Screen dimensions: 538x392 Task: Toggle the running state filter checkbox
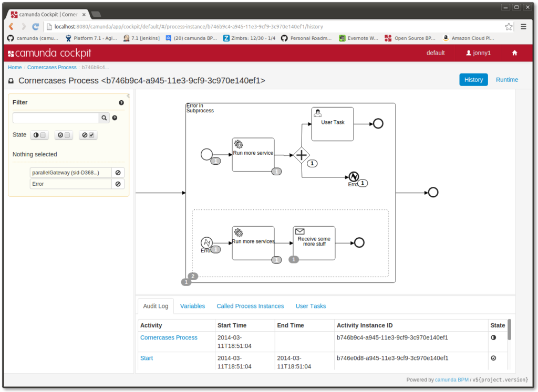click(x=43, y=135)
